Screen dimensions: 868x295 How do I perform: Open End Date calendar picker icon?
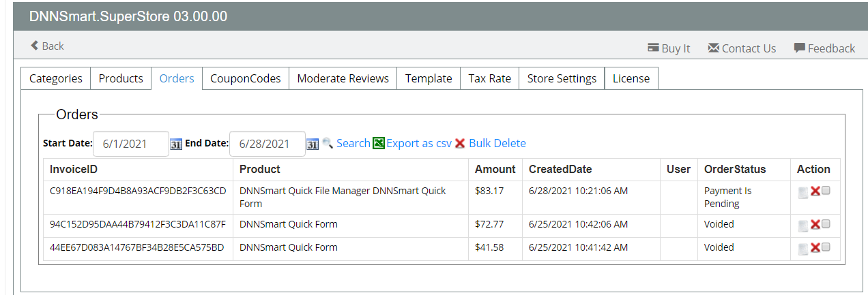[x=313, y=144]
